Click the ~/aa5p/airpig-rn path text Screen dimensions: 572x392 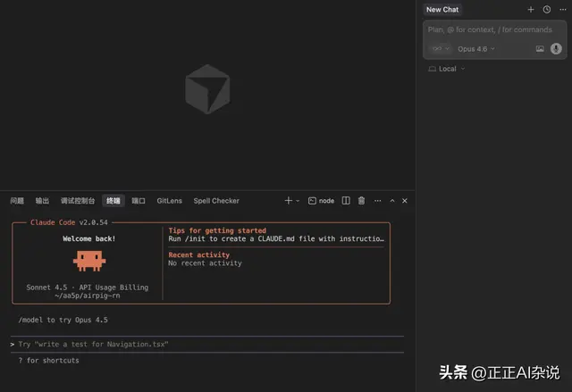(x=88, y=296)
